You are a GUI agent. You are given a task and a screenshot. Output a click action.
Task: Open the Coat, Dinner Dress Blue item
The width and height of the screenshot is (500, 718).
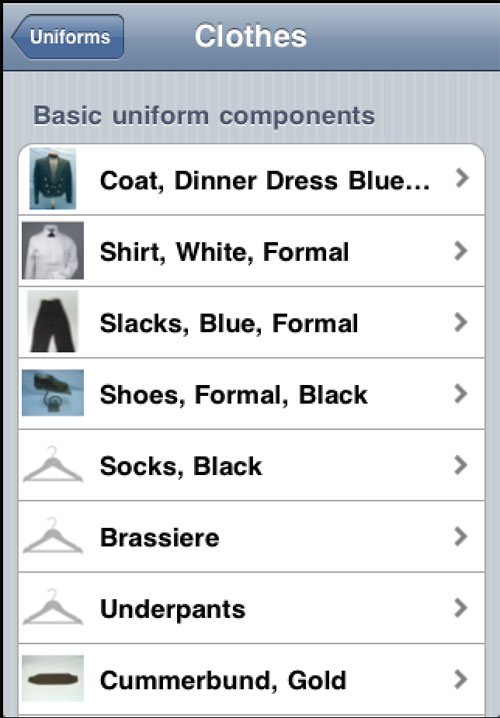[251, 179]
